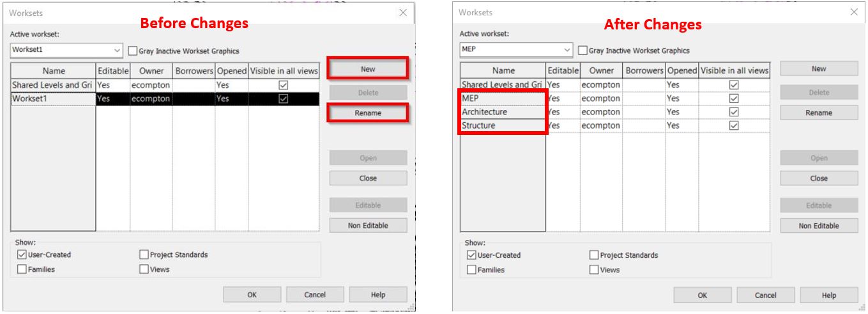Viewport: 868px width, 314px height.
Task: Close the Before Changes Worksets dialog window
Action: click(x=402, y=13)
